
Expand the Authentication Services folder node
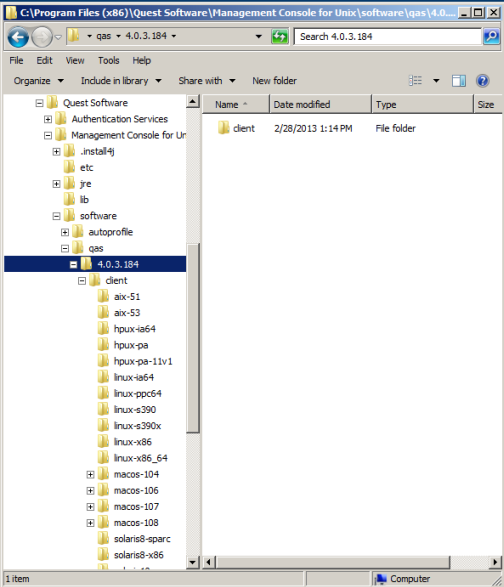pyautogui.click(x=48, y=119)
